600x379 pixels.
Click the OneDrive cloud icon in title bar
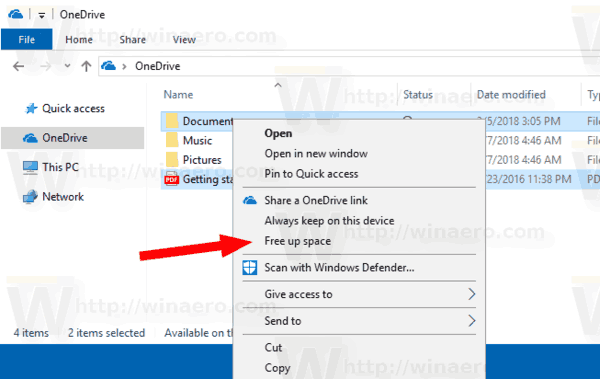pos(16,15)
